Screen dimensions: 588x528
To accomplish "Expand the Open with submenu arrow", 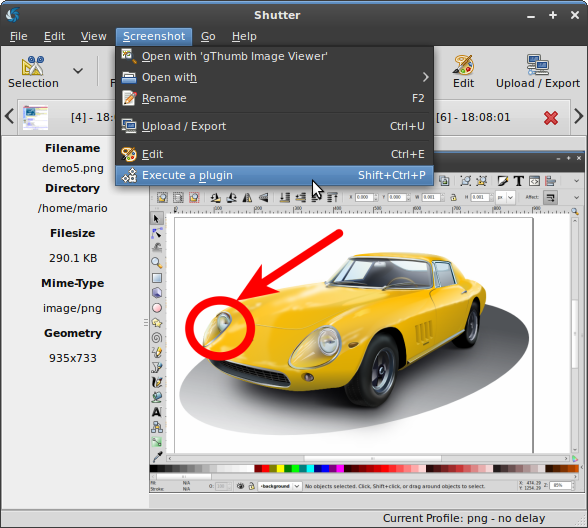I will 425,77.
